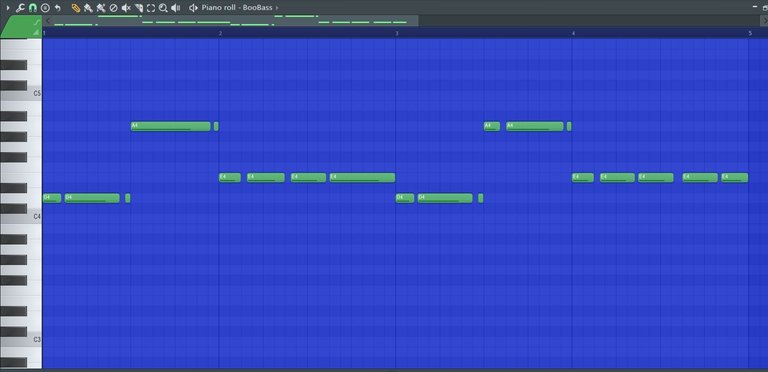Viewport: 768px width, 372px height.
Task: Click the stamp tool icon
Action: [x=46, y=8]
